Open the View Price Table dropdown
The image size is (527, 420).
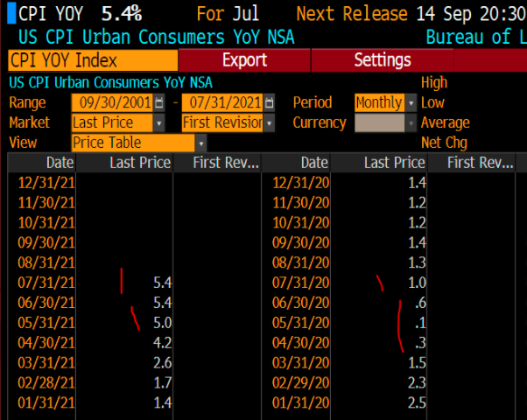point(201,143)
